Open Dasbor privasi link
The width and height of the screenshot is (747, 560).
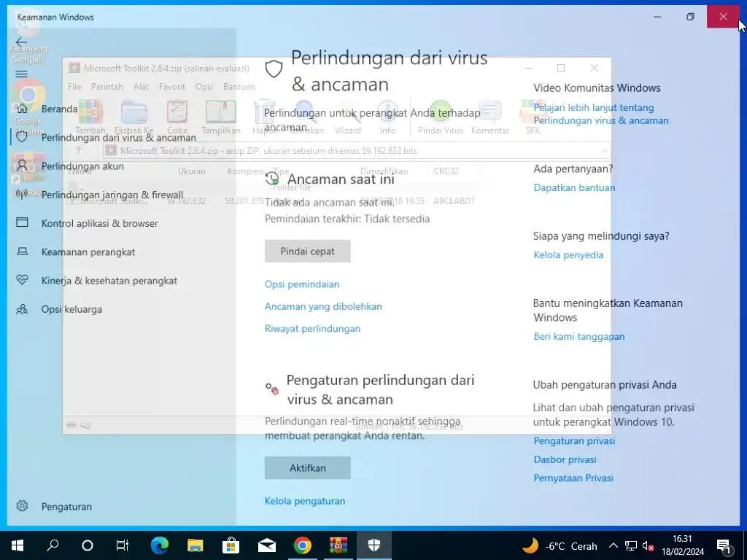pos(565,459)
